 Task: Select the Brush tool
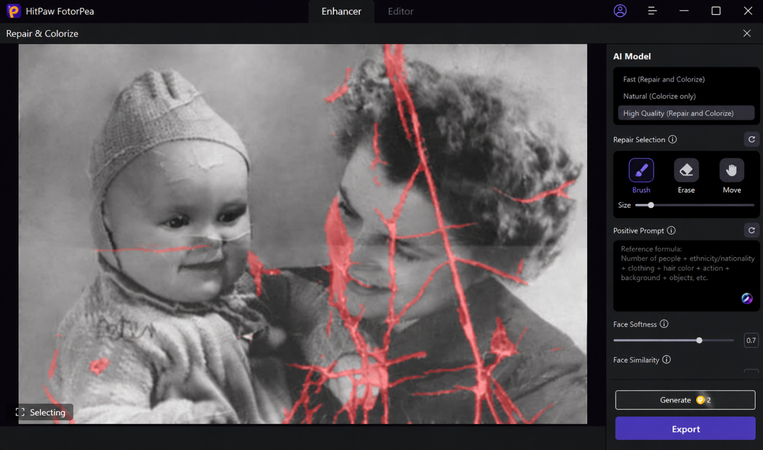tap(641, 171)
